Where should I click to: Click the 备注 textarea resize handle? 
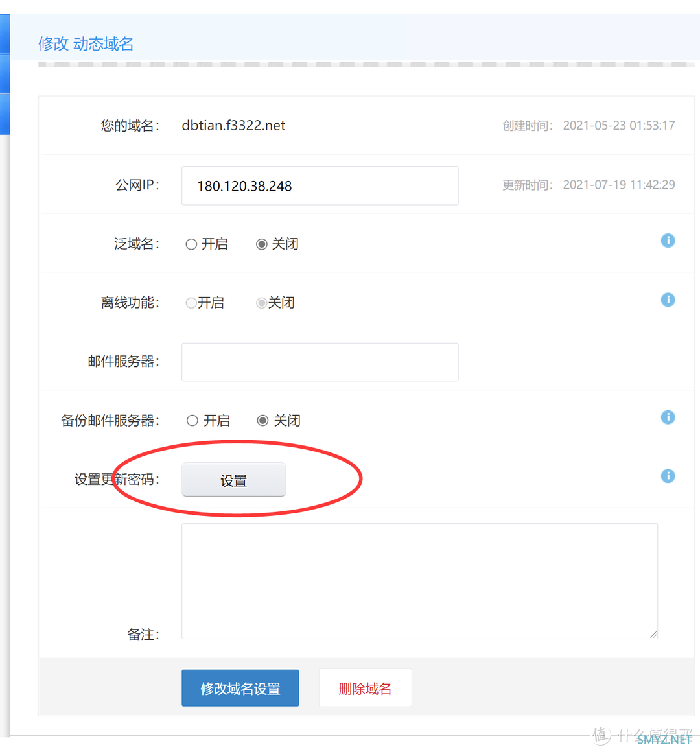(x=653, y=635)
